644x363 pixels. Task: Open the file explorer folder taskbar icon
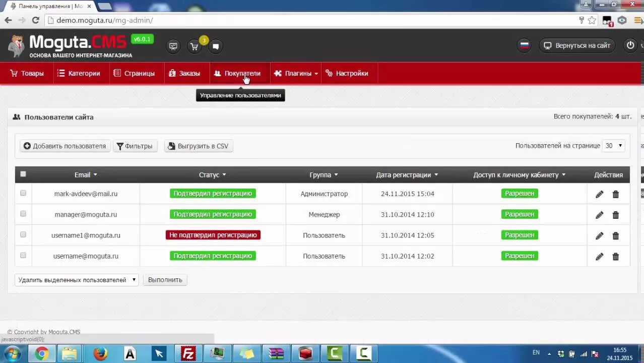tap(70, 353)
